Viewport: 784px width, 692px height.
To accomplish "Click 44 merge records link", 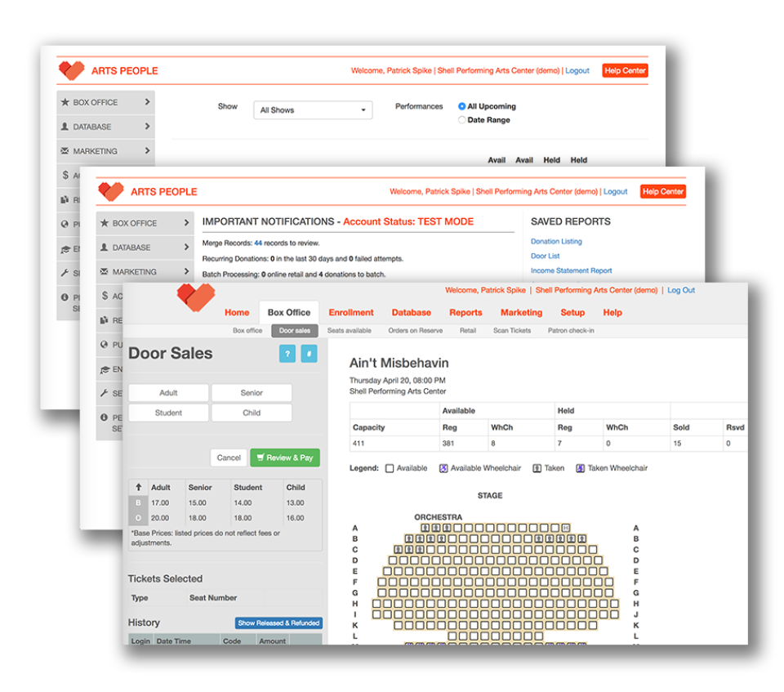I will click(x=258, y=243).
